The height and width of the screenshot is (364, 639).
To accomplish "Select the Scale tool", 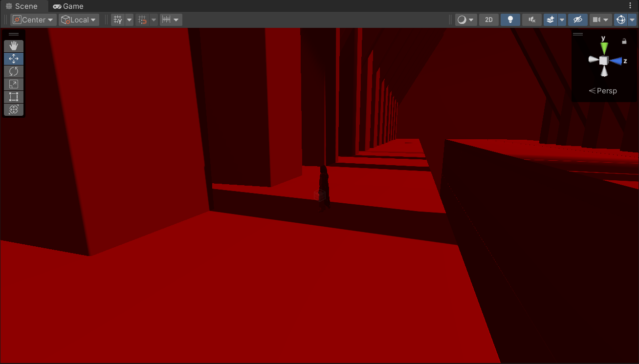I will (13, 84).
